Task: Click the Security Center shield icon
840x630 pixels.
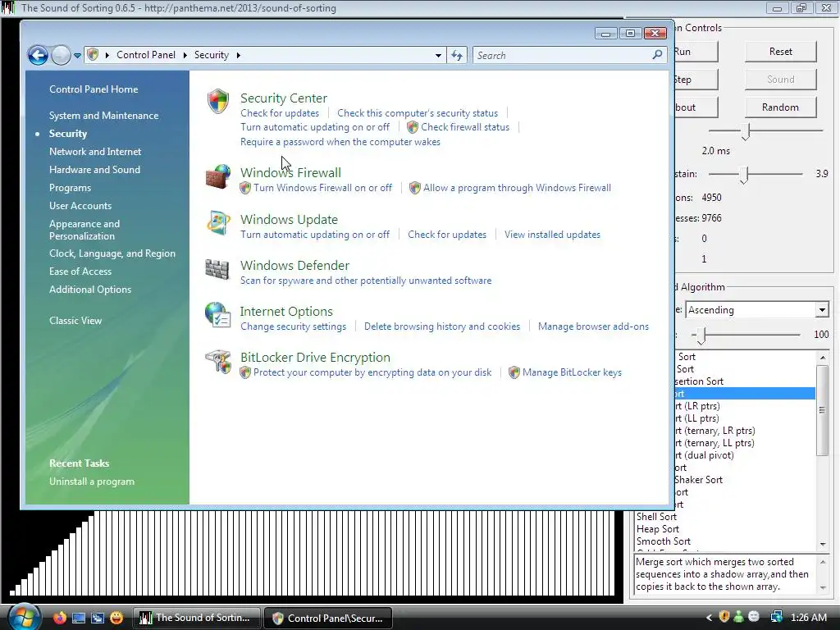Action: 218,101
